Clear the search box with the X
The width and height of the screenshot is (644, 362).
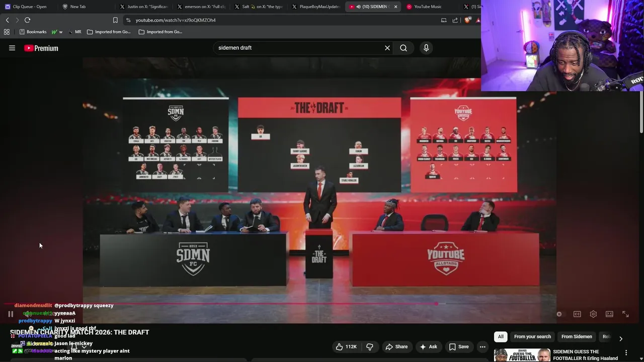[387, 48]
